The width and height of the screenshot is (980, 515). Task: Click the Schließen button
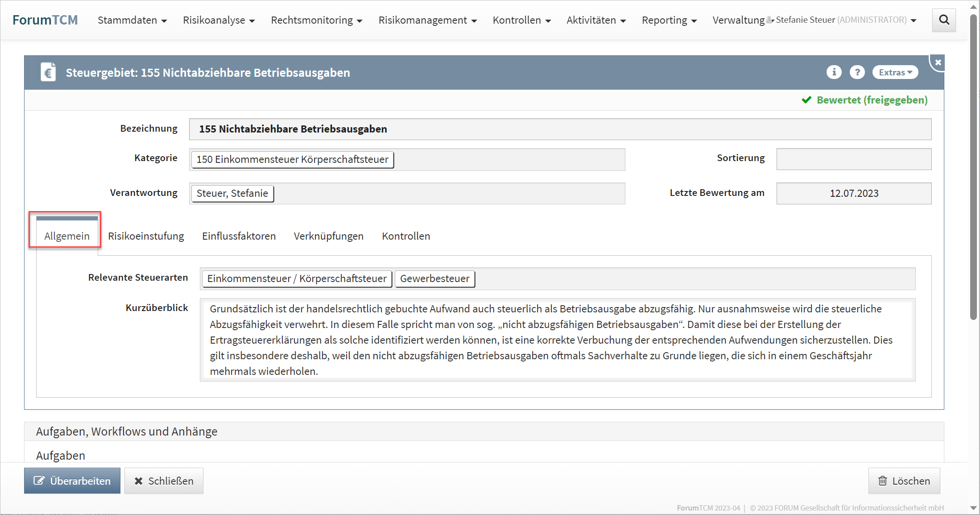(164, 481)
